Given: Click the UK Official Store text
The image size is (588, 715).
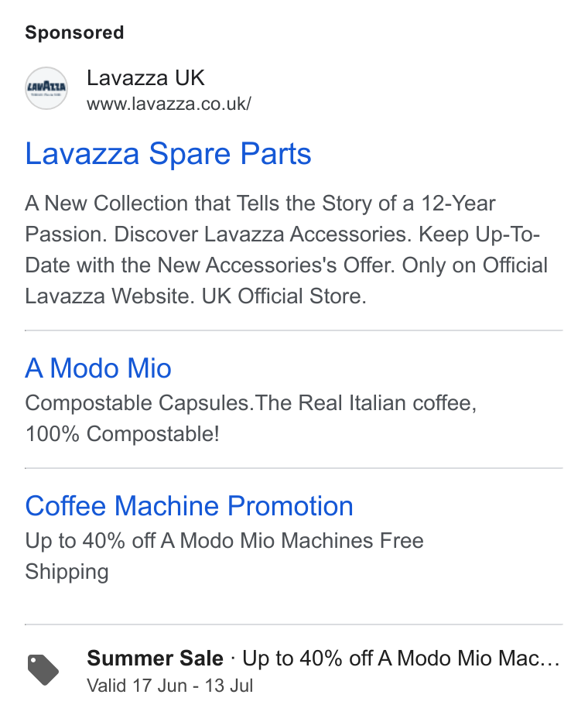Looking at the screenshot, I should point(284,296).
